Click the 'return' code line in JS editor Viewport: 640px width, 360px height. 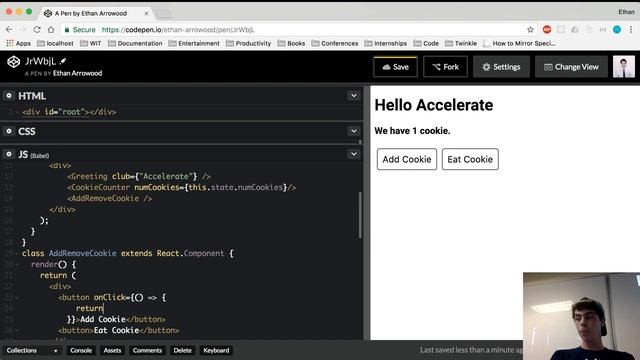click(90, 309)
